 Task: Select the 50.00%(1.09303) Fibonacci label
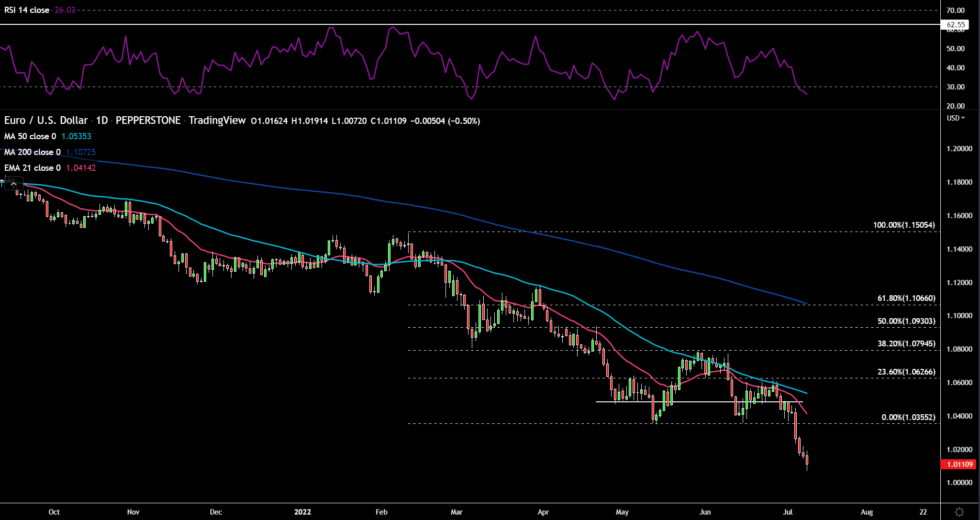(x=906, y=321)
